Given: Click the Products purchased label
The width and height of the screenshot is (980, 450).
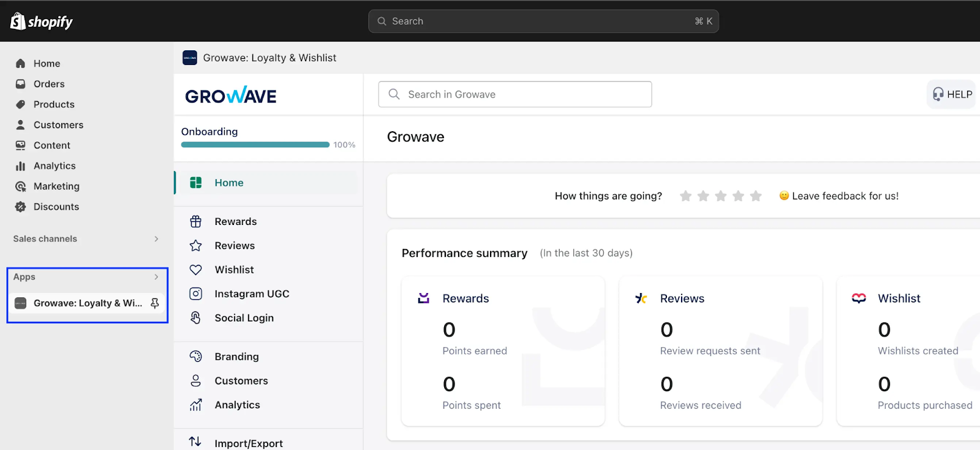Looking at the screenshot, I should (925, 405).
